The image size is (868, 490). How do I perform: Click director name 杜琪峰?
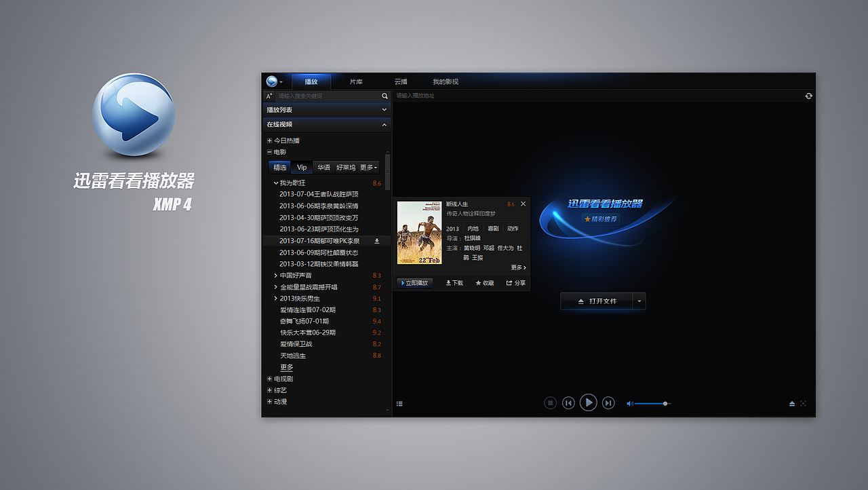473,239
